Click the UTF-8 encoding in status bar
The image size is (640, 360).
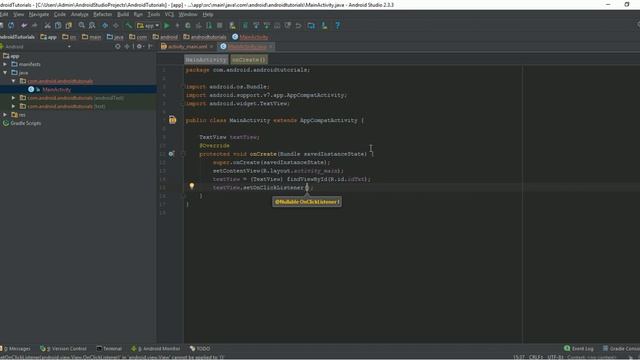[555, 357]
